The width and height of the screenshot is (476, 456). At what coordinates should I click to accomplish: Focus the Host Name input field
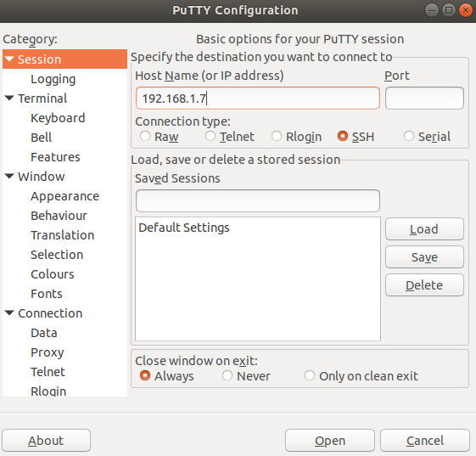point(258,99)
